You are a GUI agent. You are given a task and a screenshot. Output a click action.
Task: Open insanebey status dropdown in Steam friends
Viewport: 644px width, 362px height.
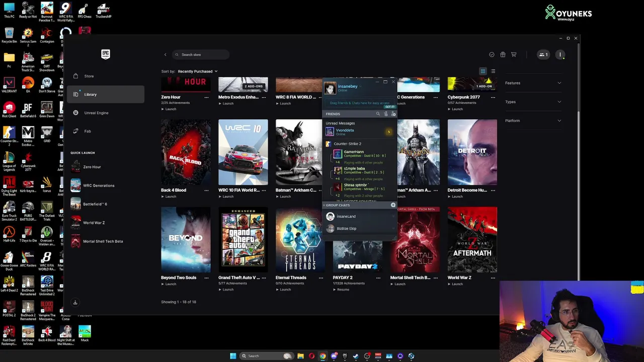click(360, 86)
